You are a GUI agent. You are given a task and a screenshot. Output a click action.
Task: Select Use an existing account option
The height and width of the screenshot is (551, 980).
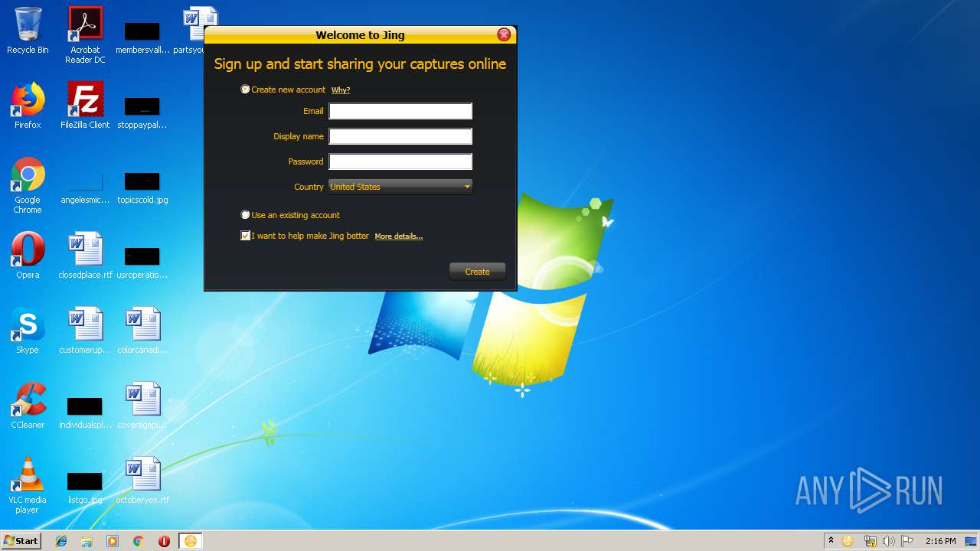[x=245, y=215]
